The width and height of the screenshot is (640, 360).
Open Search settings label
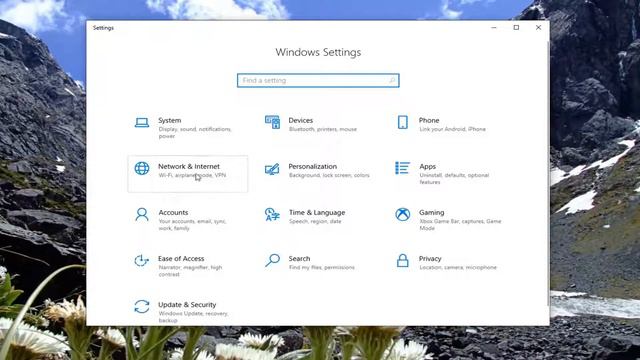tap(299, 259)
